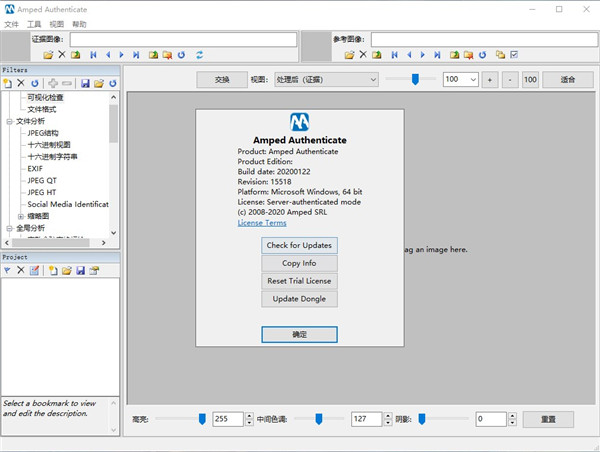The height and width of the screenshot is (452, 600).
Task: Click the 交换 button
Action: (222, 80)
